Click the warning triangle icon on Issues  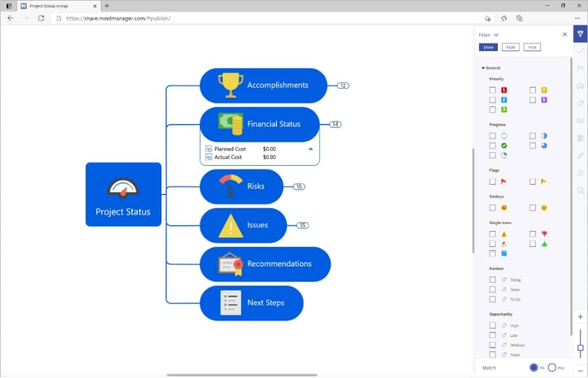(x=230, y=225)
